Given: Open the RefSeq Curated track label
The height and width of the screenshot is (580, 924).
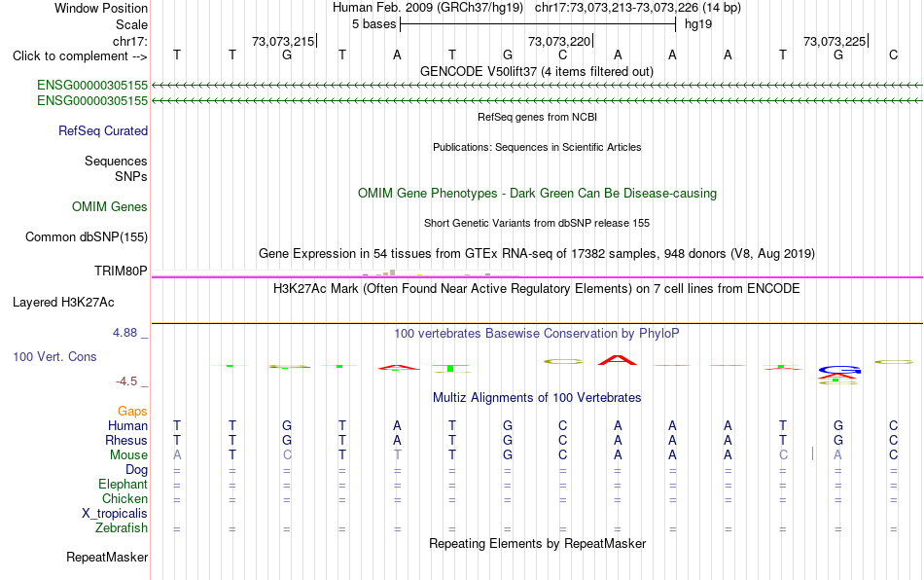Looking at the screenshot, I should (x=103, y=130).
